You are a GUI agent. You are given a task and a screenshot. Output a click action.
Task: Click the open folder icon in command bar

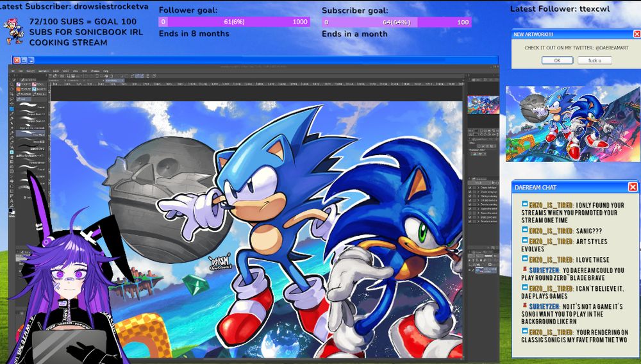click(73, 76)
